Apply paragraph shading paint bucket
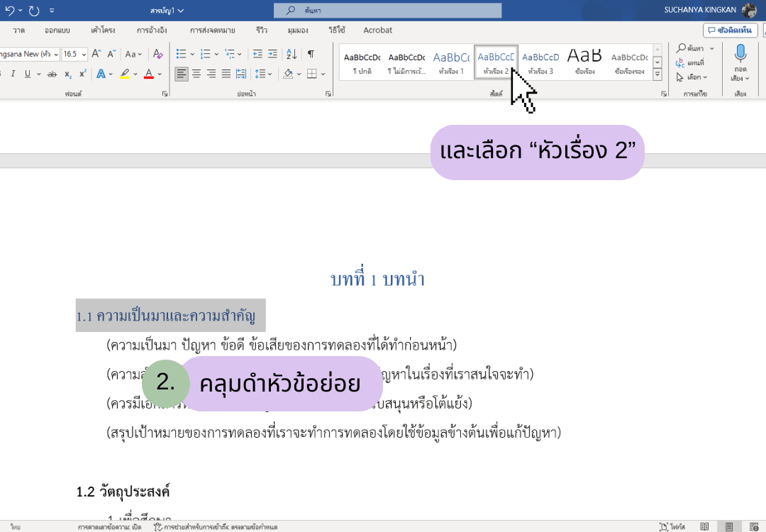This screenshot has height=532, width=766. coord(288,74)
